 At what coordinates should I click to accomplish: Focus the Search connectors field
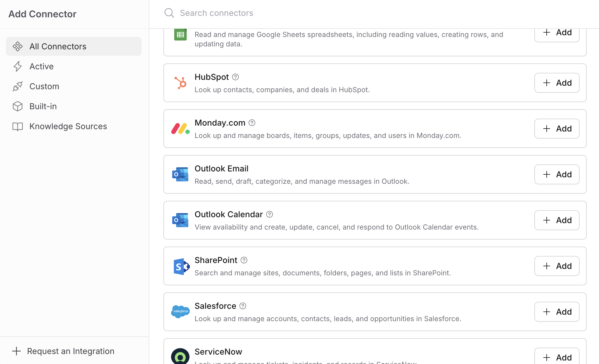(x=373, y=13)
